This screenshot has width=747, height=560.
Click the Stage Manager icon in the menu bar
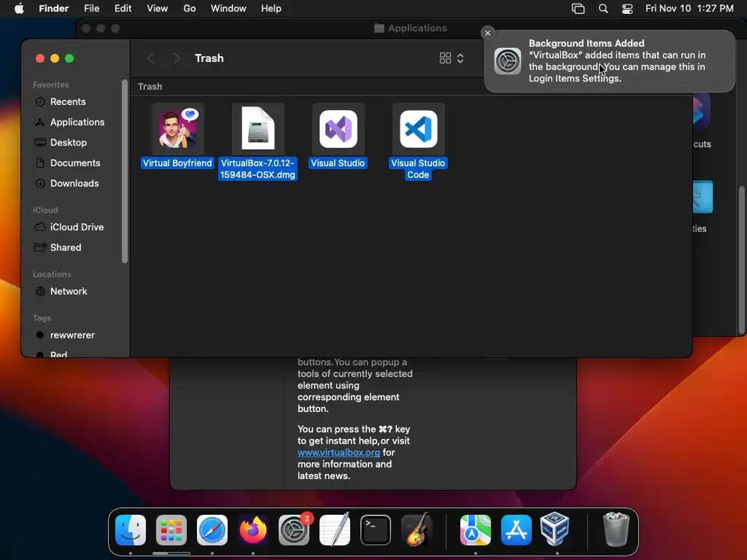[x=578, y=9]
